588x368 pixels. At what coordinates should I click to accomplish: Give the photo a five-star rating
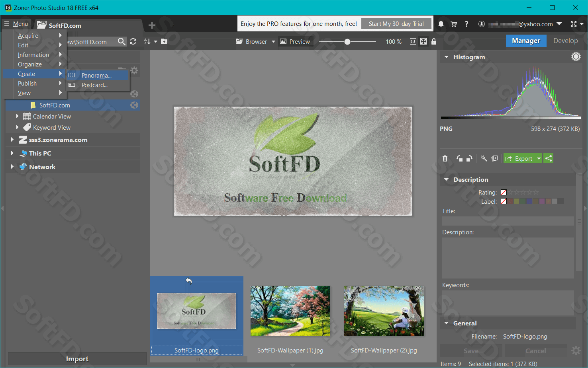point(536,192)
